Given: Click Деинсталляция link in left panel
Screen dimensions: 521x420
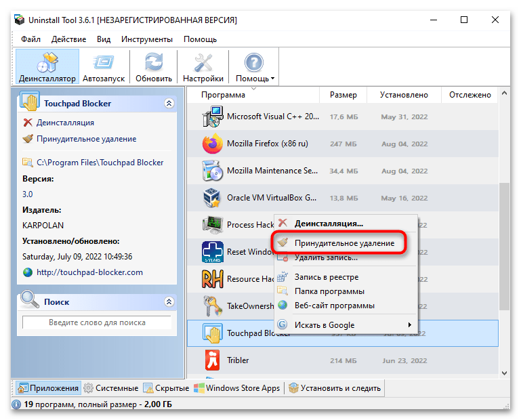Looking at the screenshot, I should (65, 123).
